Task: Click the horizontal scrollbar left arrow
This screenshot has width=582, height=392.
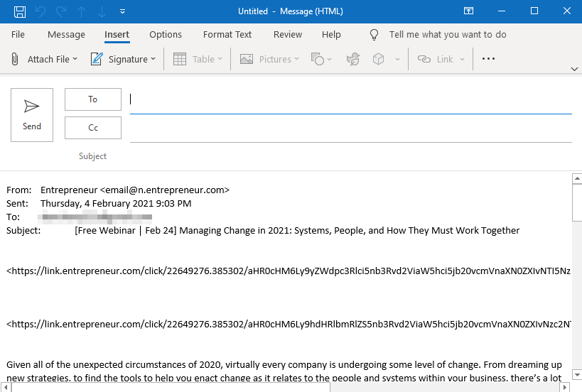Action: pos(6,387)
